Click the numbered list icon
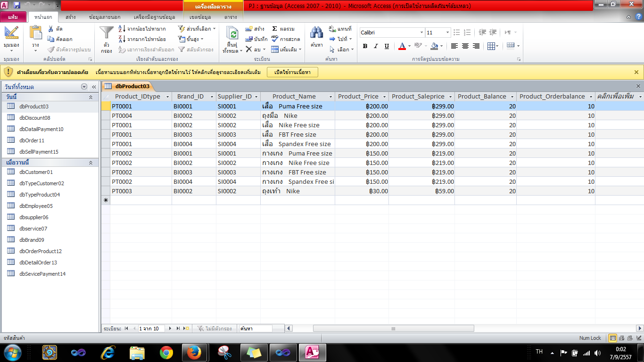Image resolution: width=644 pixels, height=362 pixels. pyautogui.click(x=467, y=33)
